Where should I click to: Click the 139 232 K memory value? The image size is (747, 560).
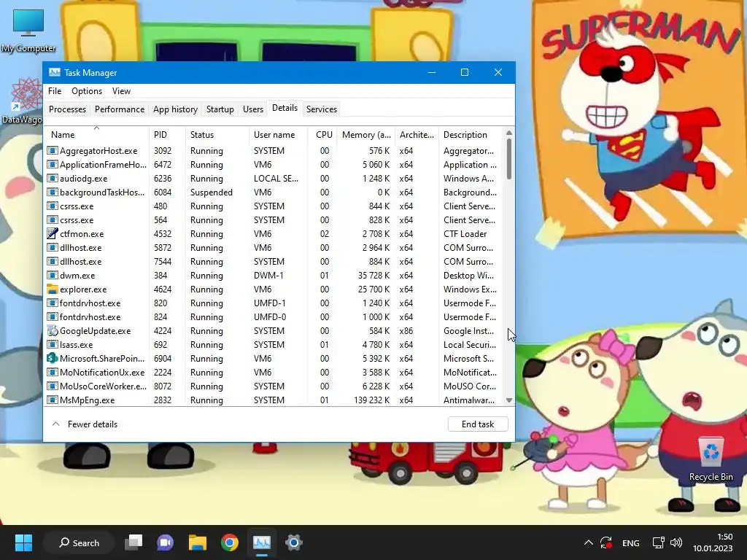click(x=371, y=400)
